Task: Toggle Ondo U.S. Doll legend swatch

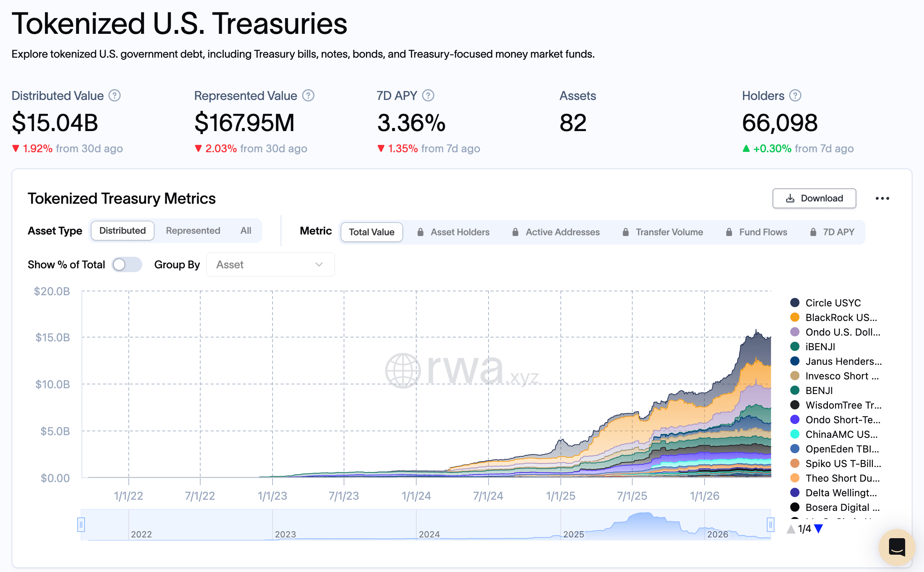Action: coord(795,332)
